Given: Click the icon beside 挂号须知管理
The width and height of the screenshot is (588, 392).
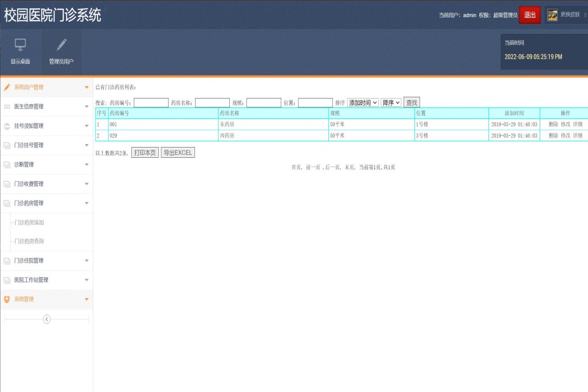Looking at the screenshot, I should (x=7, y=126).
